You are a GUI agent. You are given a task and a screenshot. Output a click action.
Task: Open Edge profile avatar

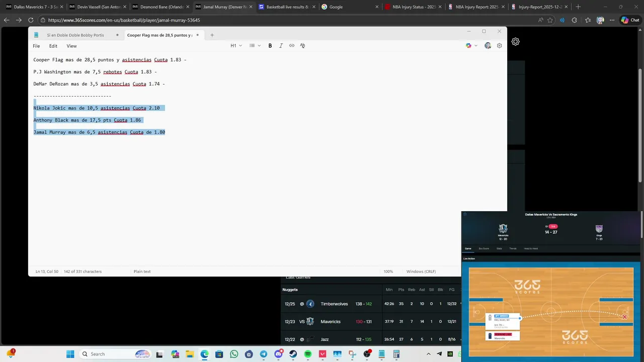(x=600, y=20)
